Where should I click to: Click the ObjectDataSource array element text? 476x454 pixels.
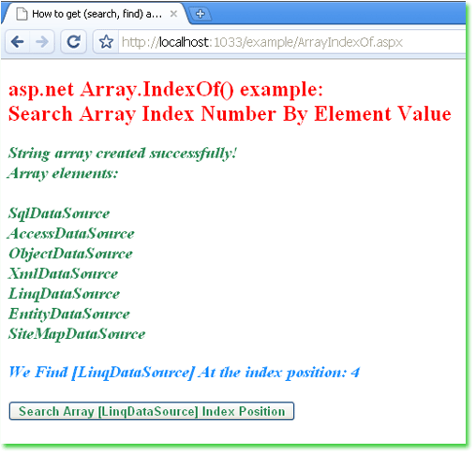tap(70, 254)
